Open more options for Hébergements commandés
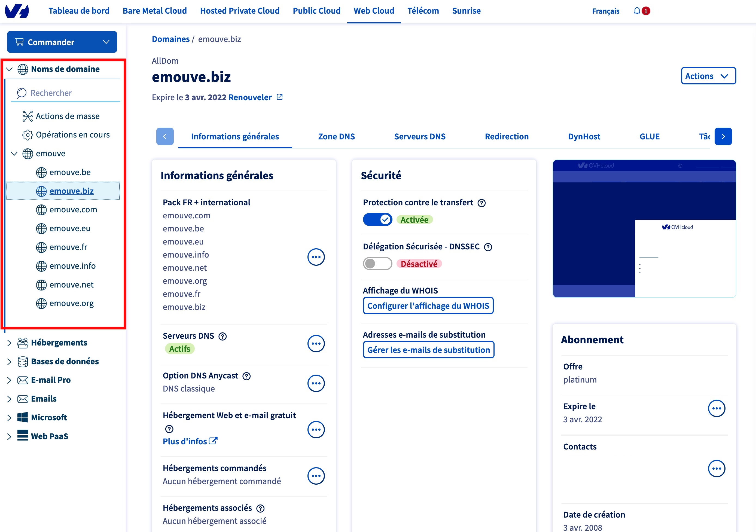 (x=316, y=476)
